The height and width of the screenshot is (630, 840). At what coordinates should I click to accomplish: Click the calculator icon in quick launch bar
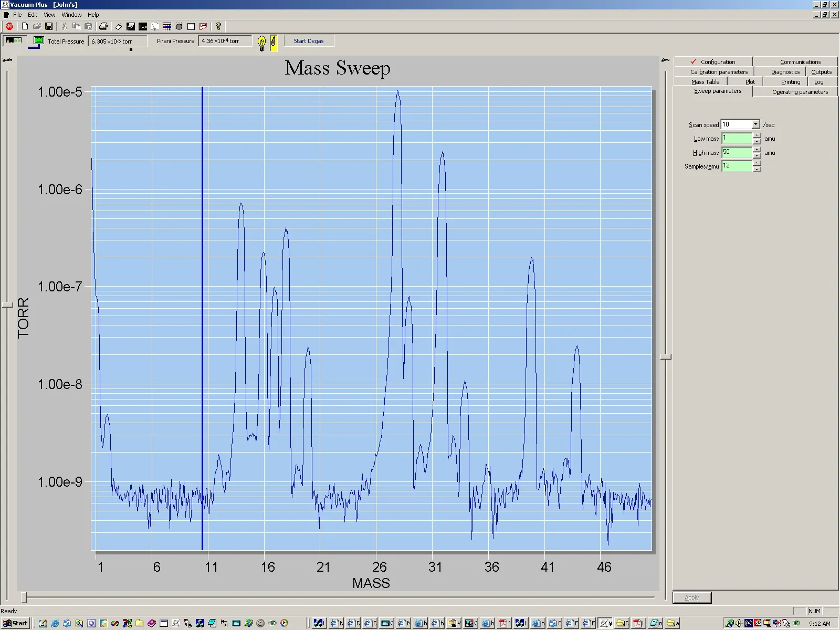coord(236,623)
